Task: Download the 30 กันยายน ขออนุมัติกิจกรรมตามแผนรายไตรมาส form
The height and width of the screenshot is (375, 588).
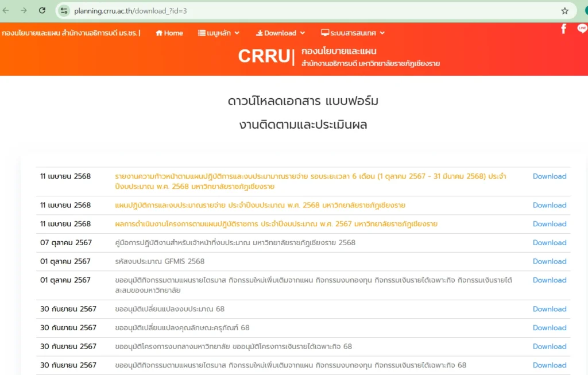Action: point(550,365)
